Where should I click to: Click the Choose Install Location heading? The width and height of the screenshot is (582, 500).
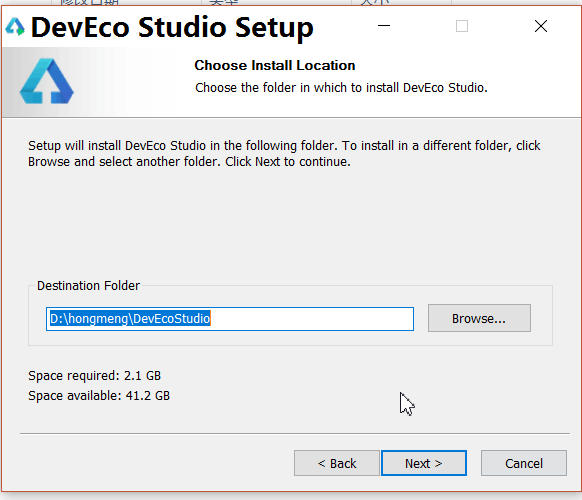tap(275, 65)
